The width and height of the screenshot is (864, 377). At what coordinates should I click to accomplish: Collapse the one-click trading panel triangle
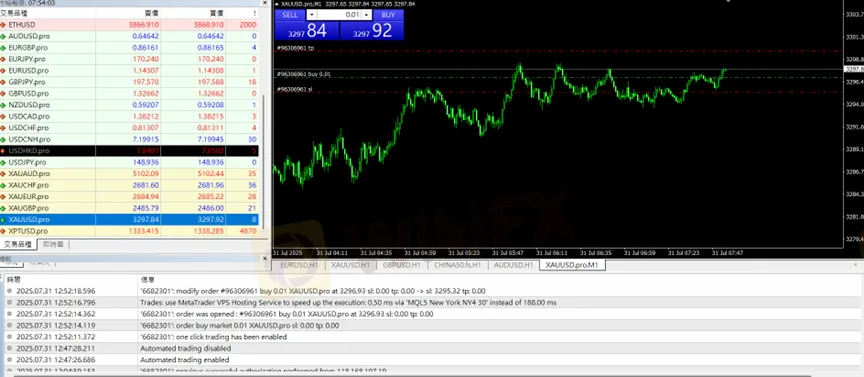point(277,4)
